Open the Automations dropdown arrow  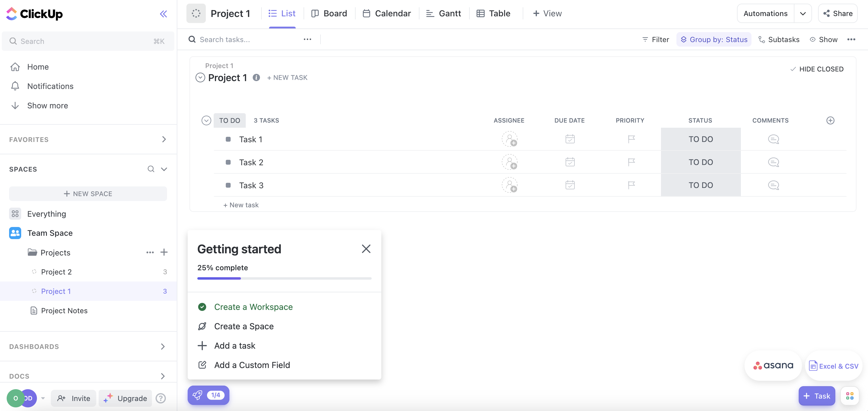pos(803,13)
